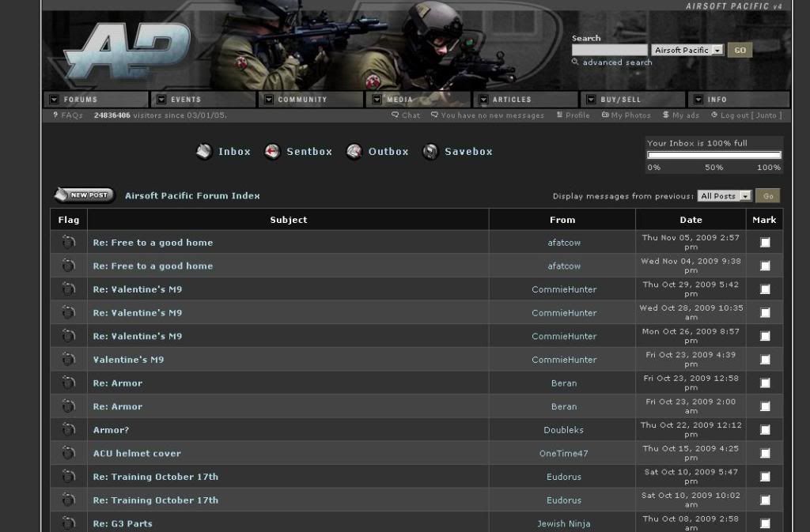Open the ACU helmet cover message
The image size is (810, 532).
pos(137,453)
